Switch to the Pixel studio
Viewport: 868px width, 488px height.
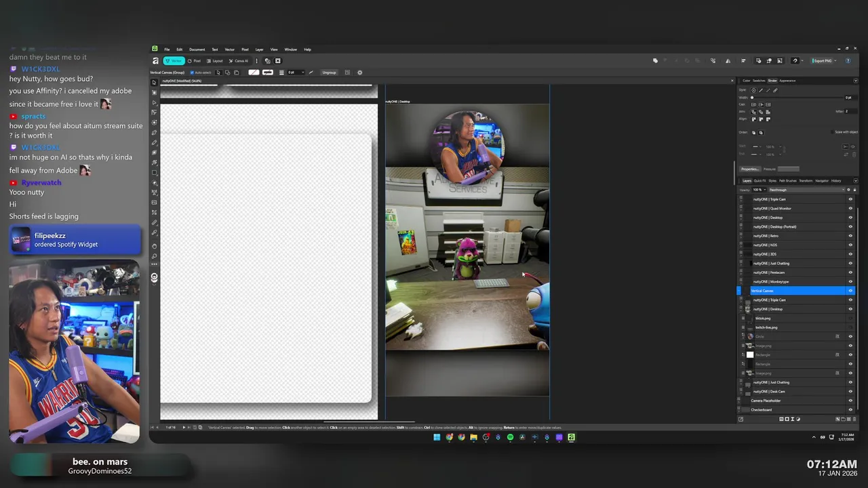[x=194, y=61]
